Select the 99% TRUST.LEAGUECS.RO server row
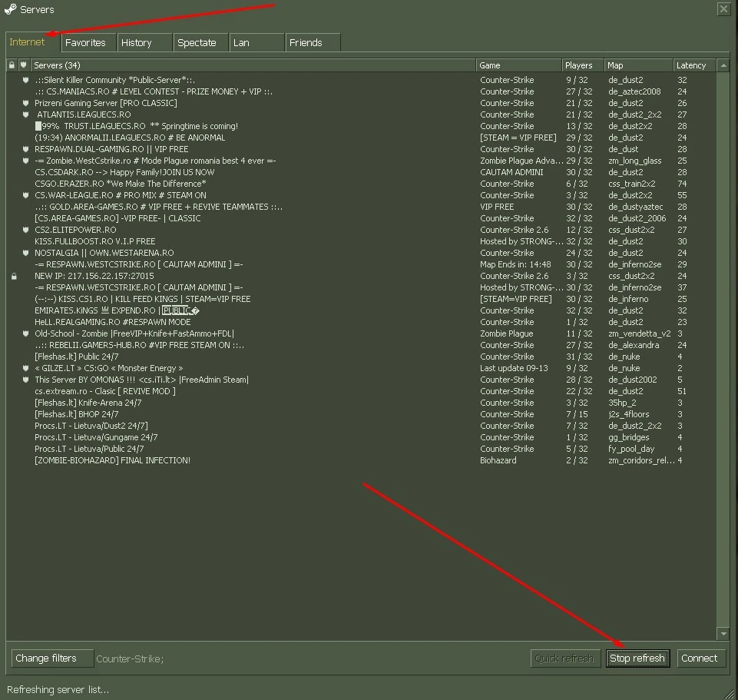 361,126
